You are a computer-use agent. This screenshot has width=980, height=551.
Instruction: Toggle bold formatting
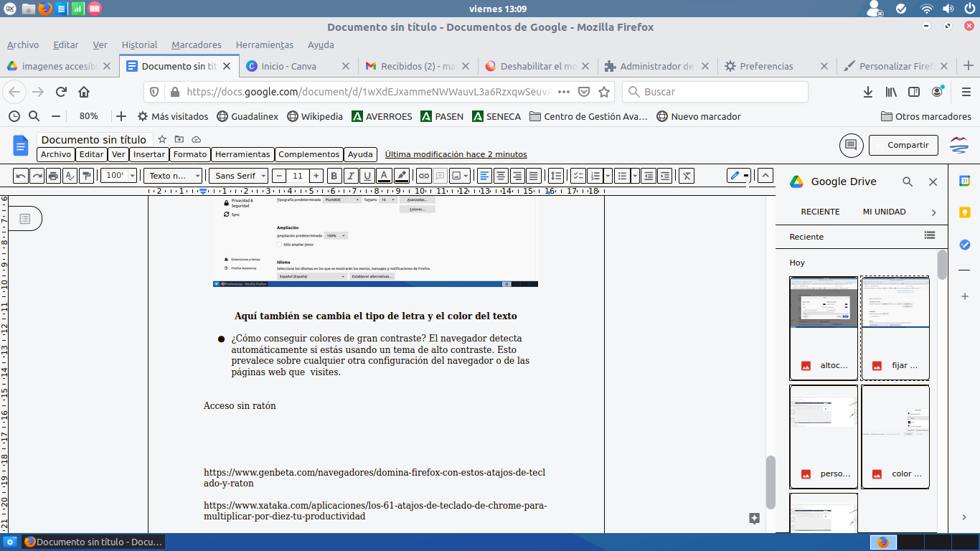click(334, 176)
